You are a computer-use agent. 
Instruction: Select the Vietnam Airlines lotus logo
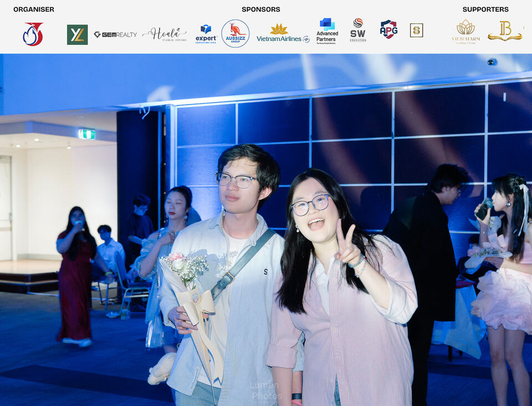283,33
